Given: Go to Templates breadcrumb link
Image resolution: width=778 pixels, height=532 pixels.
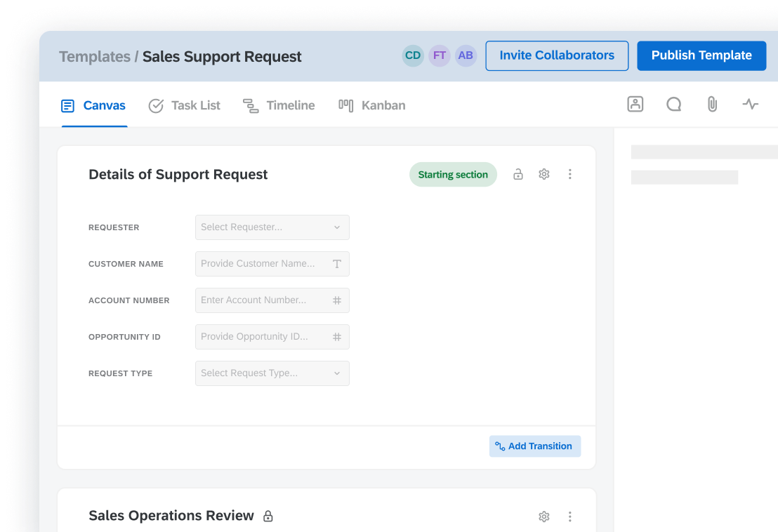Looking at the screenshot, I should click(95, 57).
